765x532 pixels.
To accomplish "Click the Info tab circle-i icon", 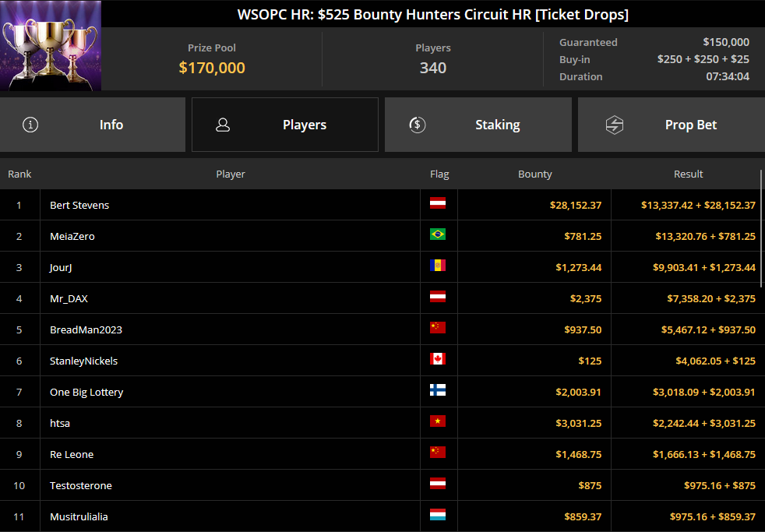I will [30, 125].
